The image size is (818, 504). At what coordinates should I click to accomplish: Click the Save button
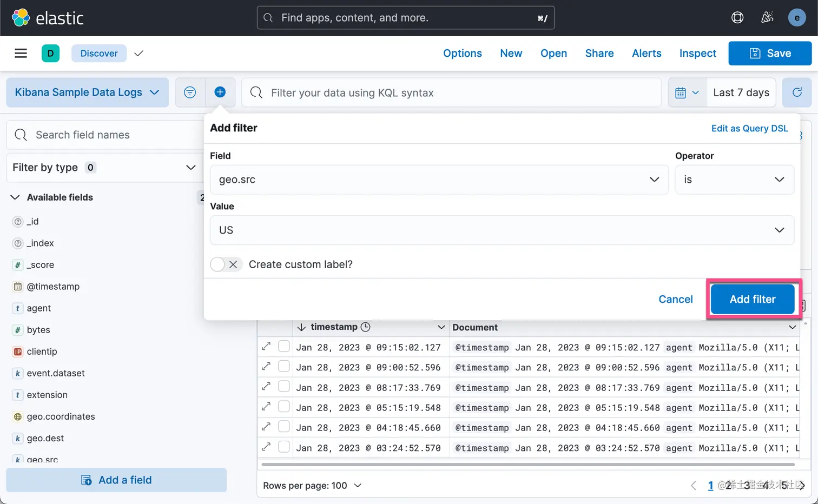pos(770,53)
